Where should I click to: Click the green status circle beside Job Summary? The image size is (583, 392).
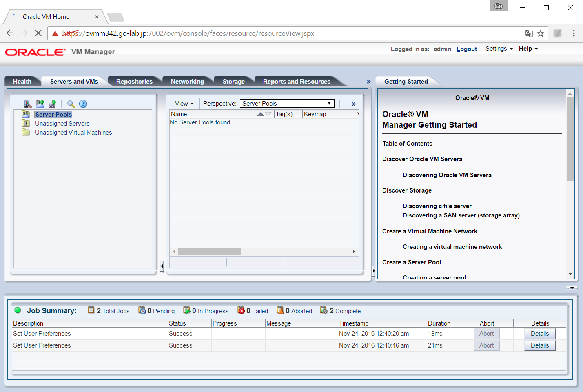pyautogui.click(x=17, y=310)
